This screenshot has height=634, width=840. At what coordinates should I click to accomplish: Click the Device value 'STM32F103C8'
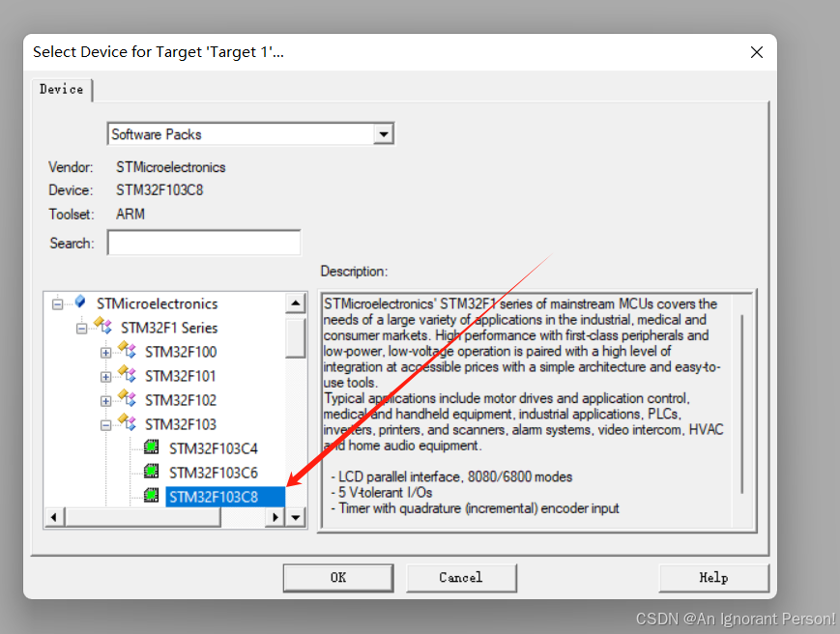point(159,190)
